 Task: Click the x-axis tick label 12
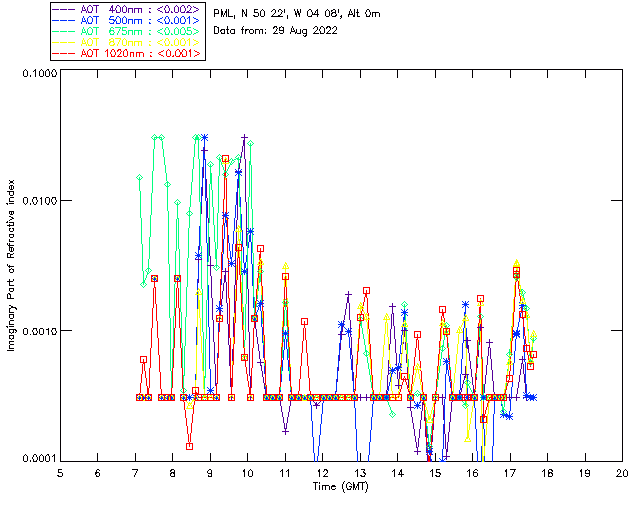click(x=322, y=472)
